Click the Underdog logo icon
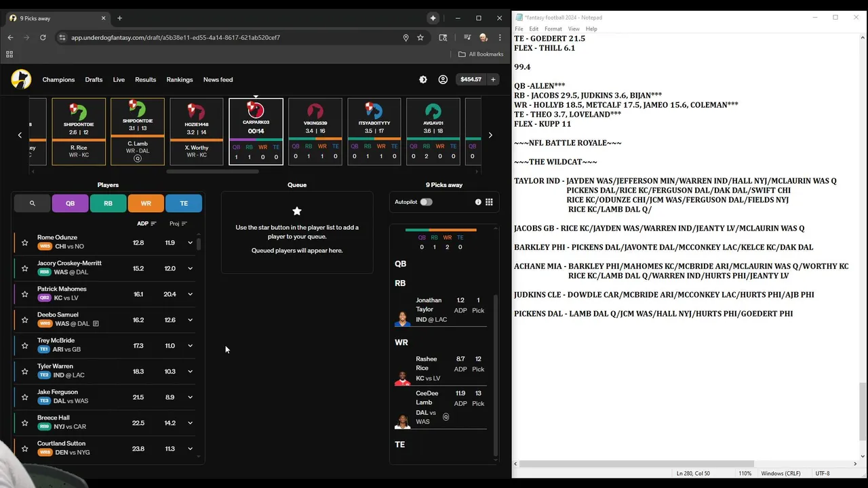868x488 pixels. 21,79
